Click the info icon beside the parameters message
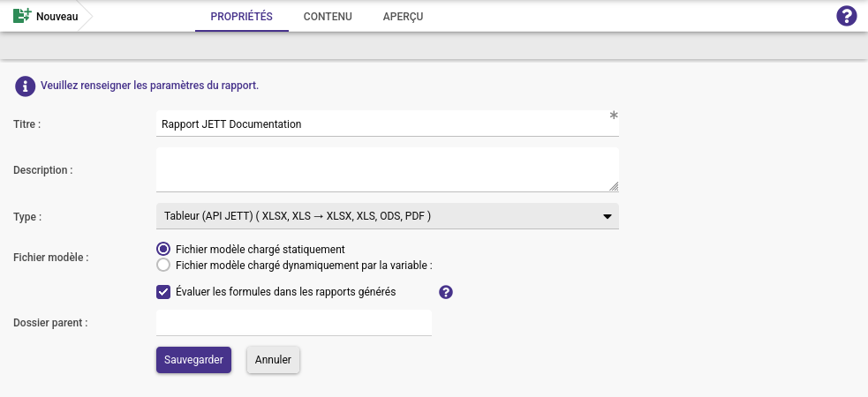Image resolution: width=868 pixels, height=397 pixels. tap(26, 86)
